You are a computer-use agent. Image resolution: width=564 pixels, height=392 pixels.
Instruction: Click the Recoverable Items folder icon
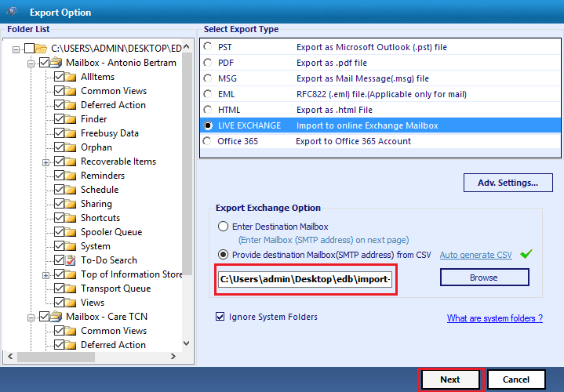point(71,162)
